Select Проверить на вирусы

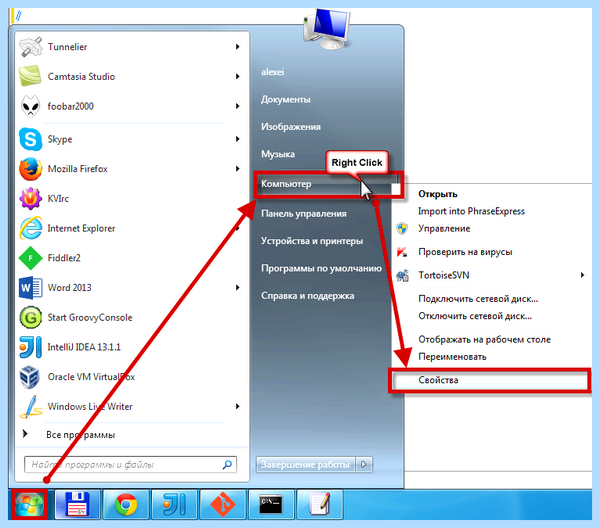(465, 252)
